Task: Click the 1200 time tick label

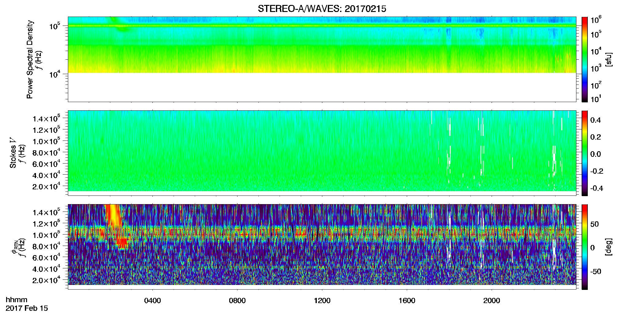Action: tap(322, 301)
